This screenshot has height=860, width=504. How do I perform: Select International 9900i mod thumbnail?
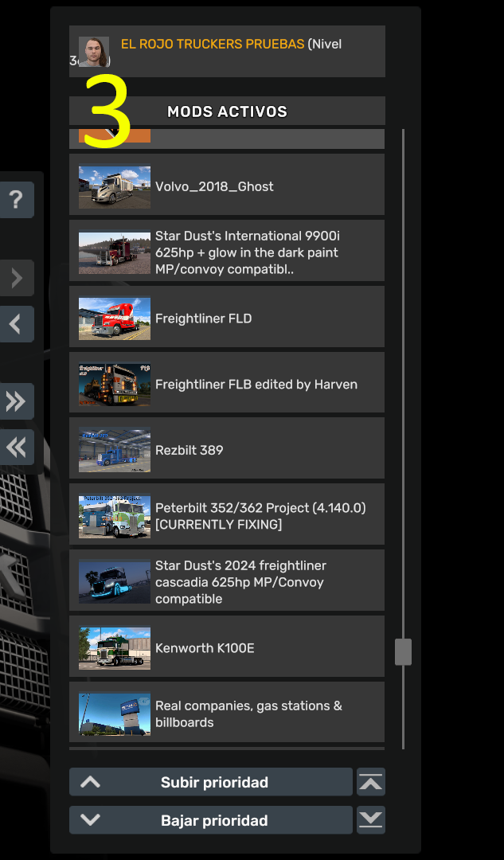[115, 253]
